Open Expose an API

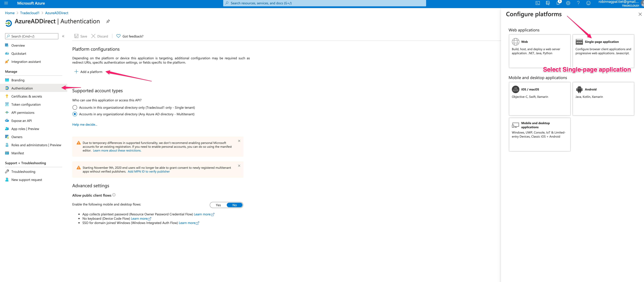(22, 121)
